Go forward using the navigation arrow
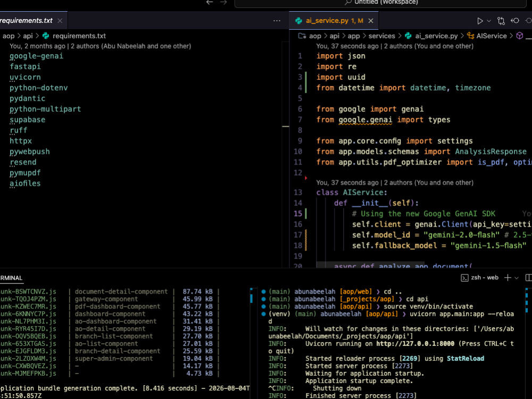 click(223, 2)
